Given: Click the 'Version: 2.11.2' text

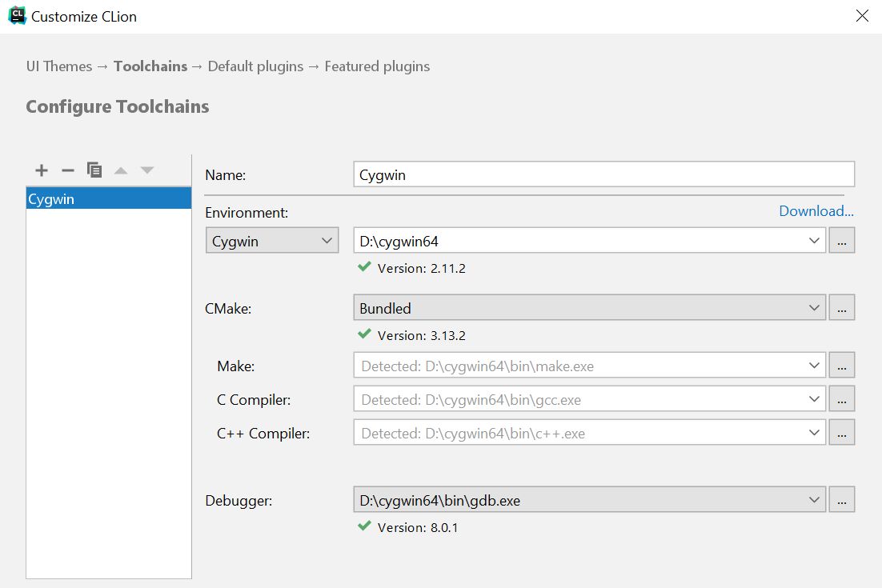Looking at the screenshot, I should click(421, 269).
